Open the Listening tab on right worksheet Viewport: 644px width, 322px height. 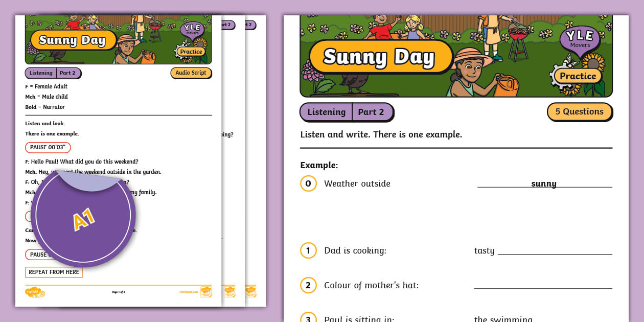tap(326, 112)
